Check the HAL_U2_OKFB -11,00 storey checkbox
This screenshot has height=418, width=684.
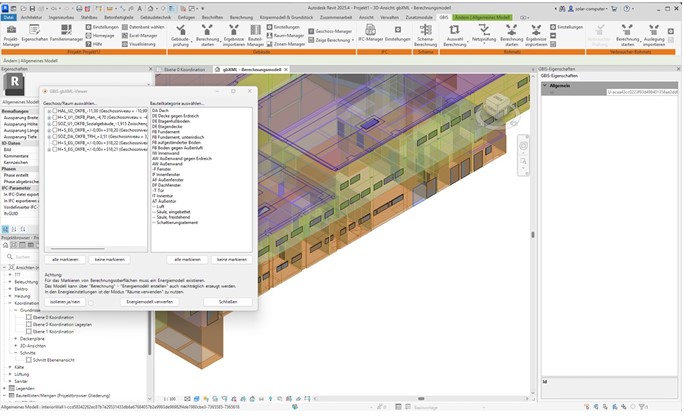point(53,112)
